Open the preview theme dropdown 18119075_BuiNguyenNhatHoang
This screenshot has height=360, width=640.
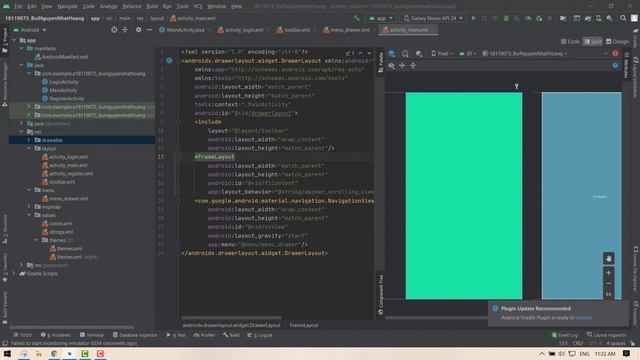tap(525, 53)
